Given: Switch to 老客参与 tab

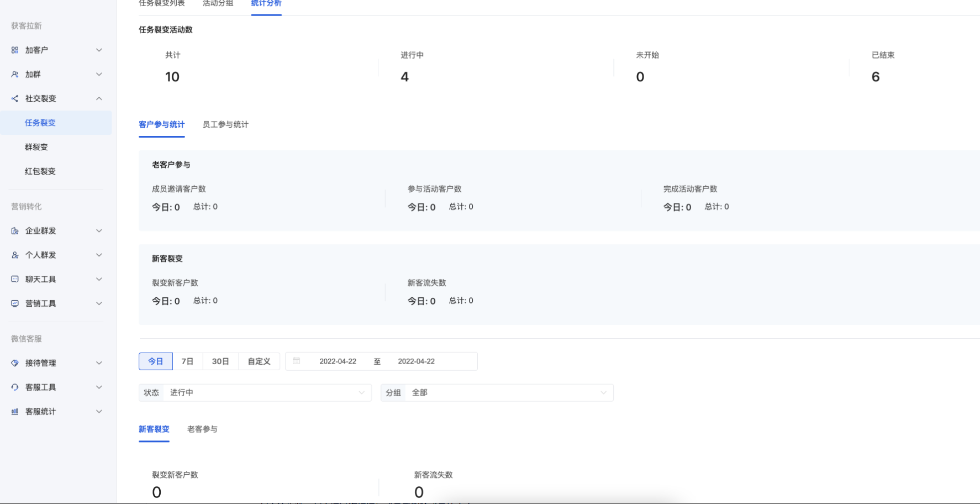Looking at the screenshot, I should tap(202, 429).
